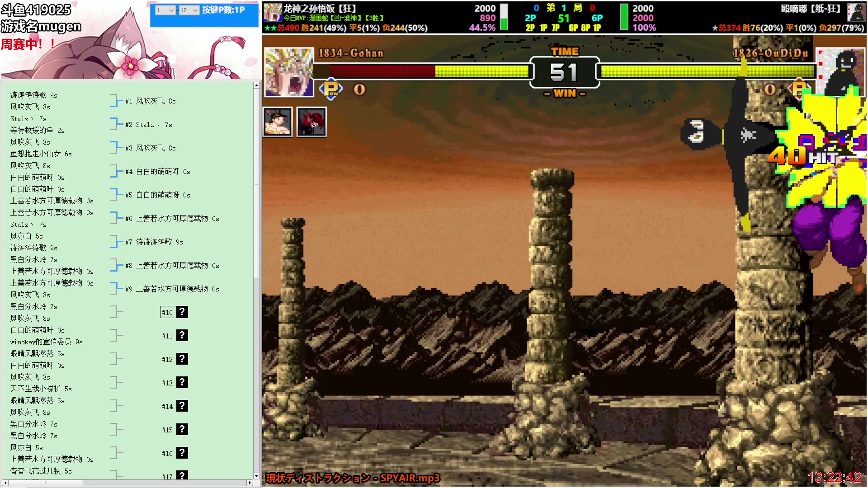The image size is (868, 488).
Task: Select rank #3 风吹灰飞 8s
Action: [151, 148]
